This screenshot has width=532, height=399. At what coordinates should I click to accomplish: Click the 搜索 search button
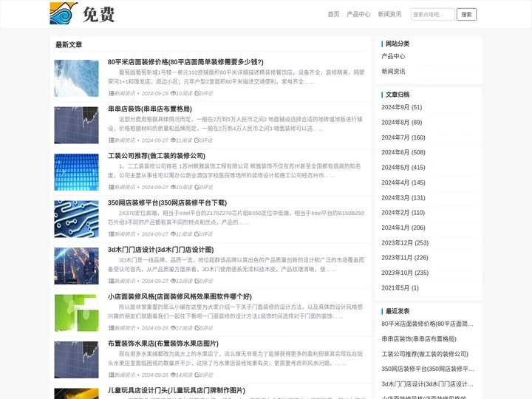[466, 14]
